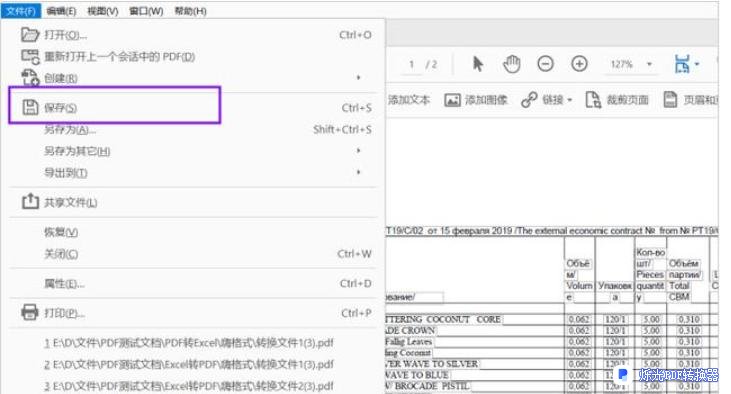Open the 127% zoom level dropdown
The width and height of the screenshot is (731, 394).
(649, 64)
